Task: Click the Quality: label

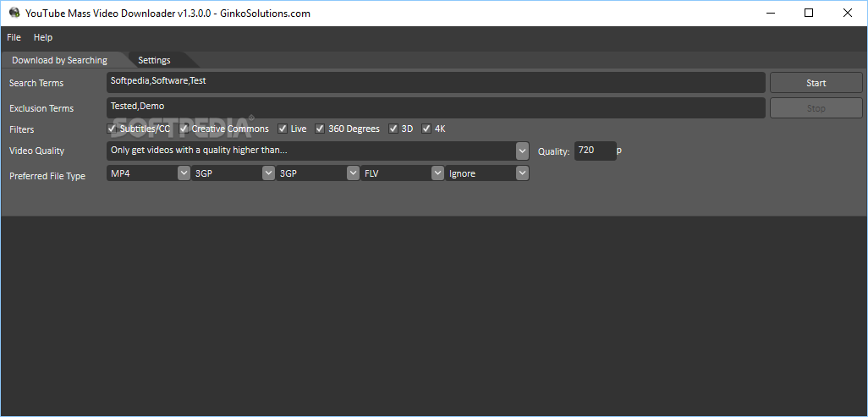Action: click(553, 151)
